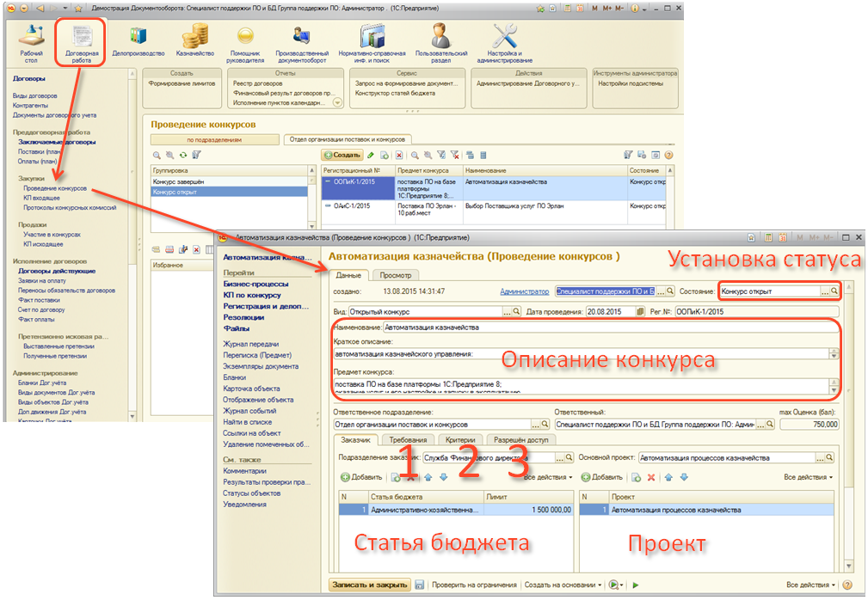Click the red delete icon in project table toolbar
868x600 pixels.
pyautogui.click(x=651, y=477)
